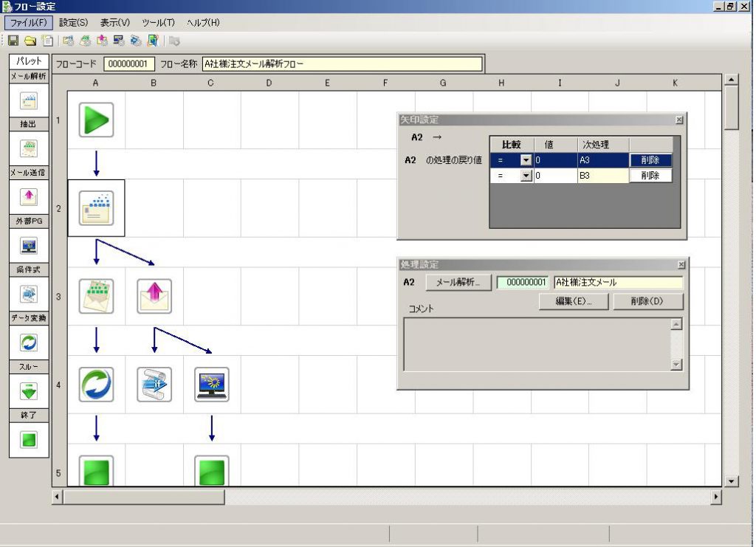Click the A社様注文メール name field
The image size is (756, 547).
pos(619,283)
